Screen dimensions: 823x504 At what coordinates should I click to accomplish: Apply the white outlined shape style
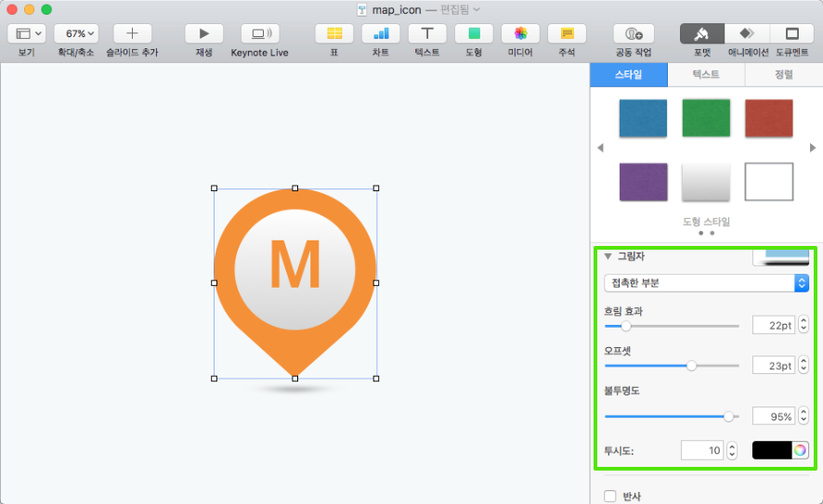pyautogui.click(x=769, y=182)
